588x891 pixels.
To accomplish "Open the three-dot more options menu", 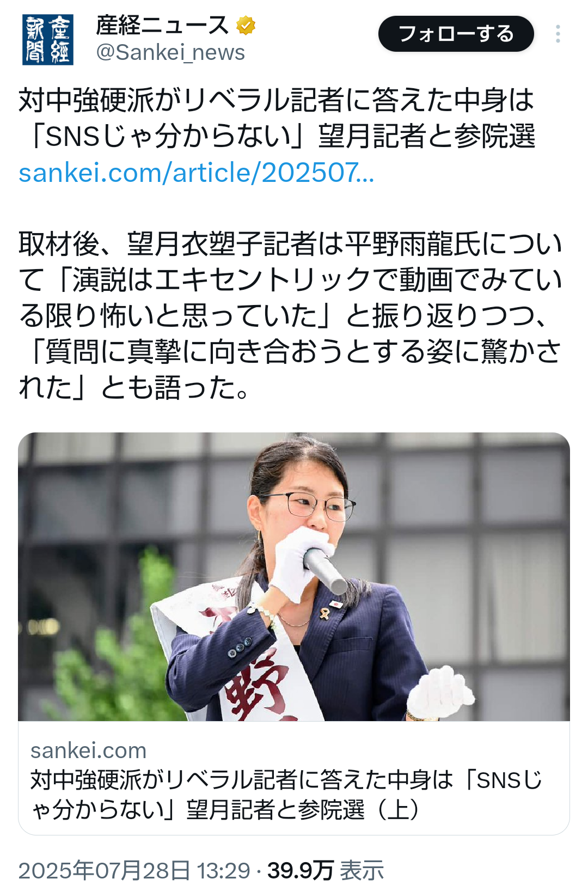I will (x=558, y=34).
